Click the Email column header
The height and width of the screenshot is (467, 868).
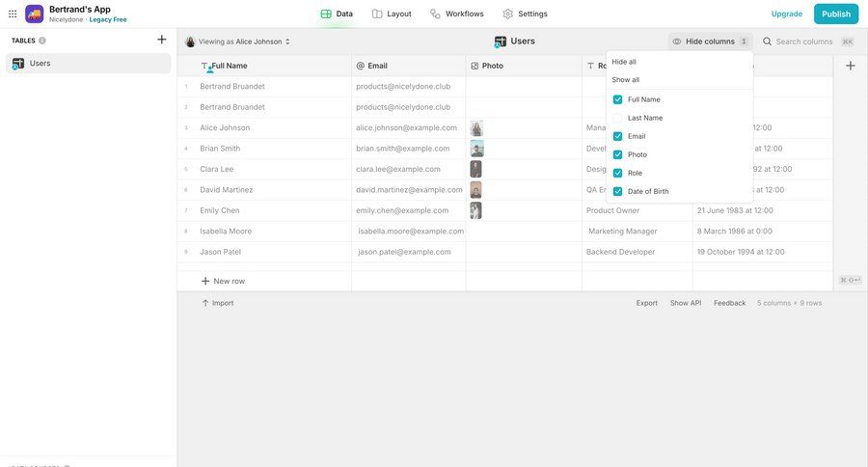(x=409, y=66)
